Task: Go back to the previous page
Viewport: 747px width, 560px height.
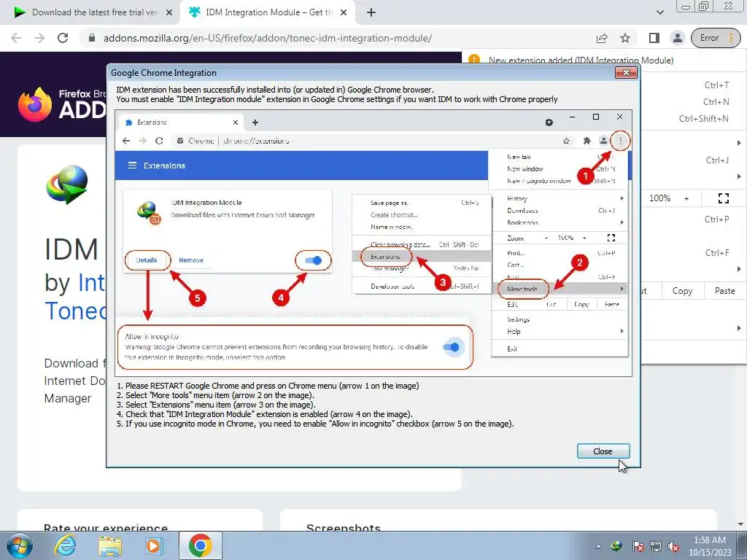Action: pyautogui.click(x=16, y=38)
